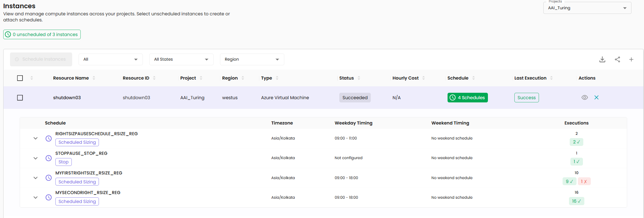This screenshot has width=644, height=218.
Task: Expand STOPPAUSE_STOP_REG schedule row
Action: pos(35,158)
